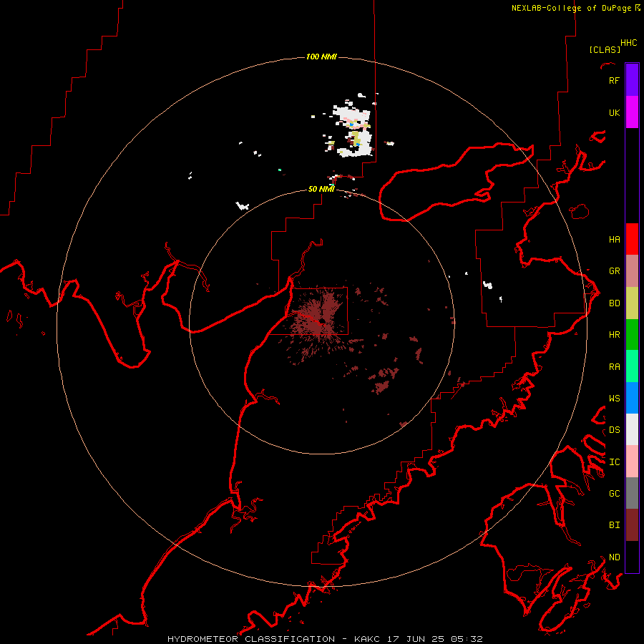Select the IC light pink legend swatch
The image size is (644, 644).
632,462
